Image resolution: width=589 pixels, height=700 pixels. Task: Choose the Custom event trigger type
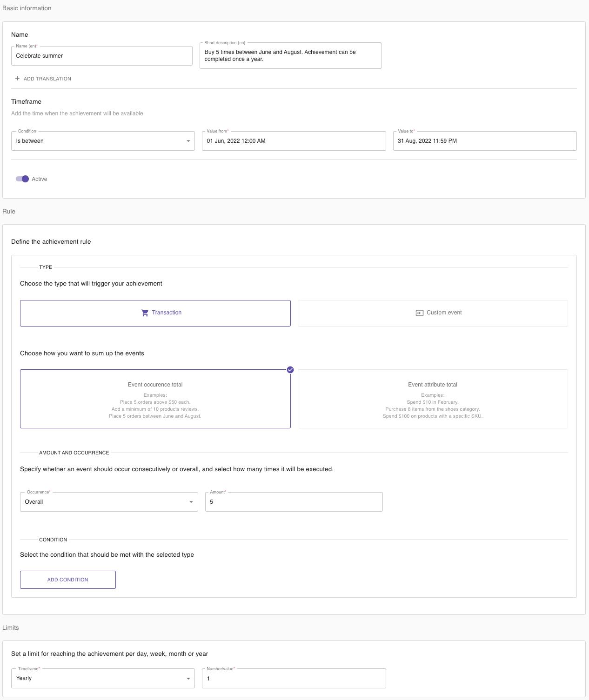[x=433, y=313]
